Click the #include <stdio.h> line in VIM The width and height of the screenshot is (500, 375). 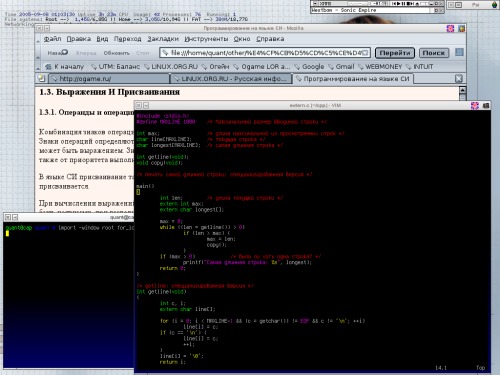(x=163, y=116)
